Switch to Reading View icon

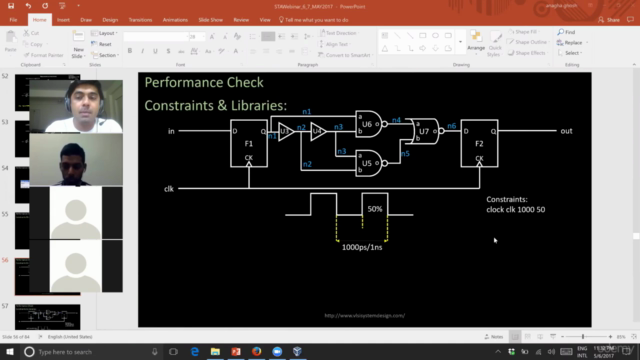[540, 337]
